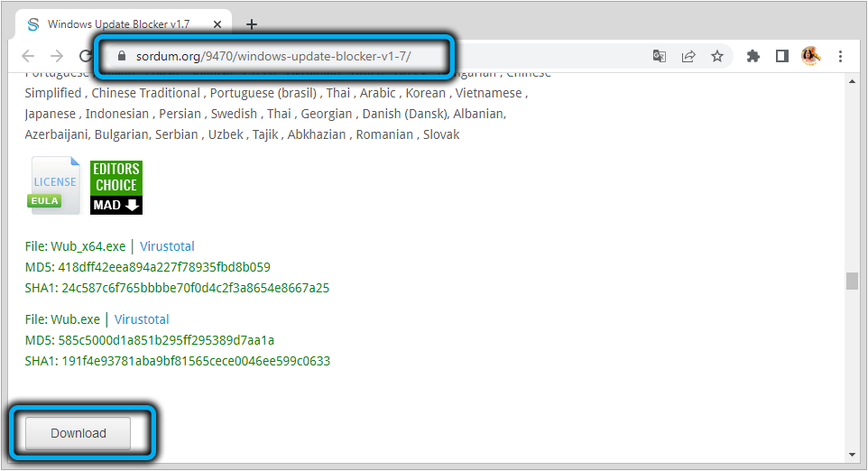Open the Chrome three-dot menu
This screenshot has width=868, height=471.
point(840,56)
